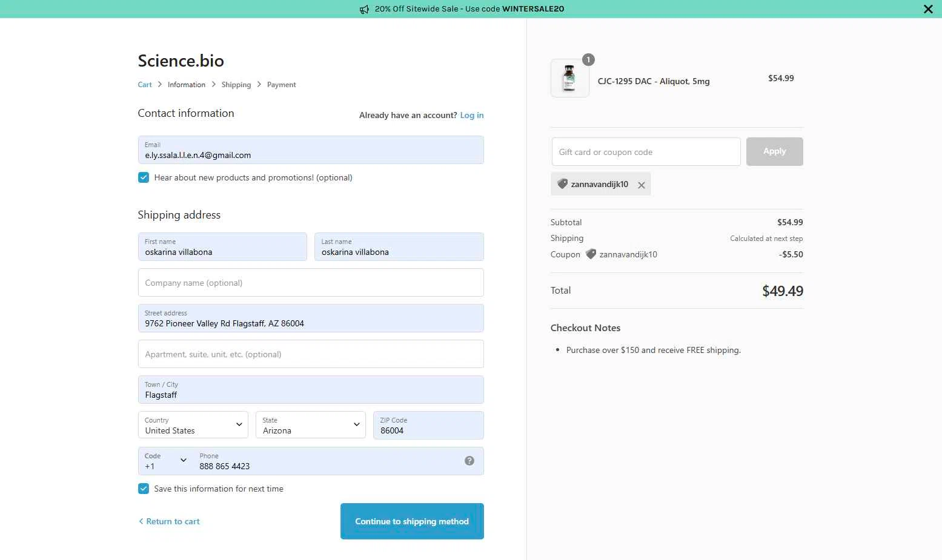Screen dimensions: 942x560
Task: Click the Science.bio store title
Action: 181,61
